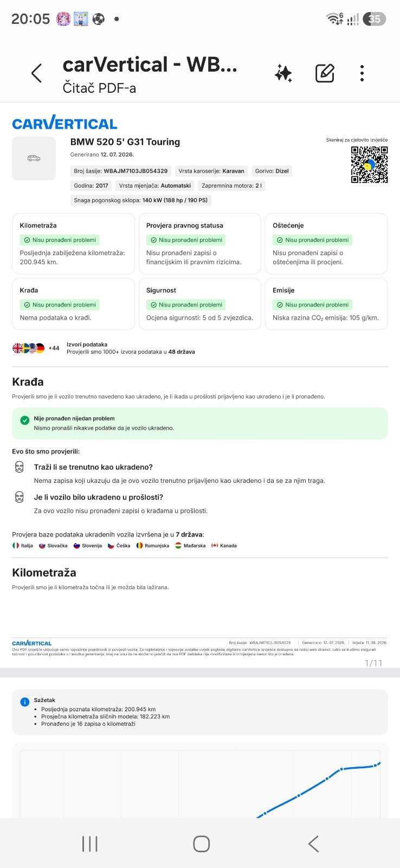
Task: Open the Oštećenje summary card
Action: (326, 244)
